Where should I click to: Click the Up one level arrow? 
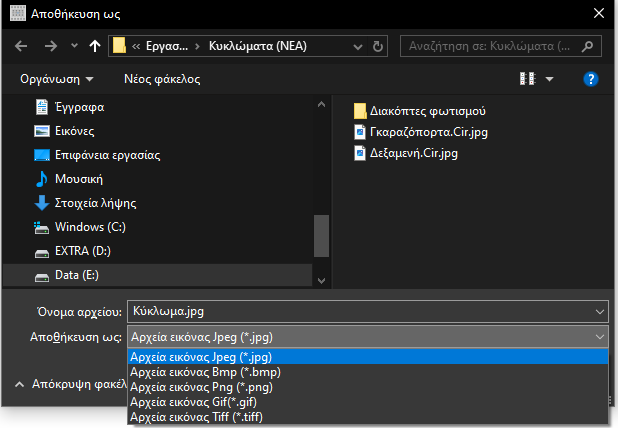coord(95,46)
